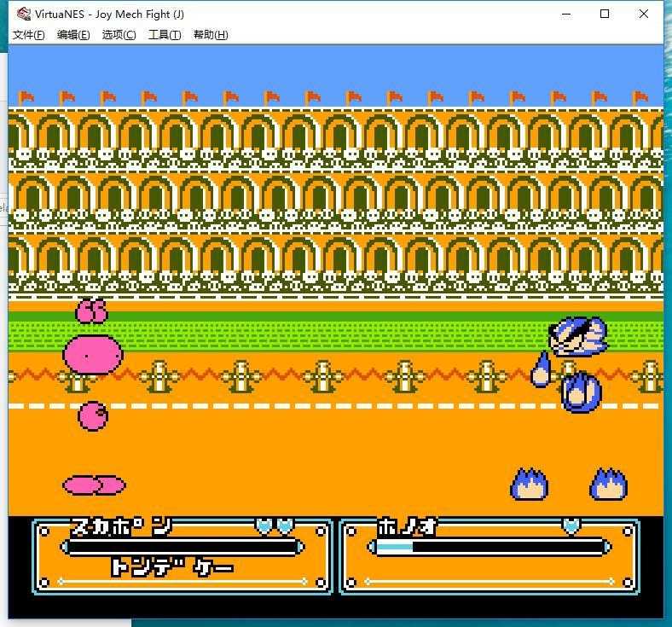Open the 工具(T) tools menu
The height and width of the screenshot is (627, 672).
click(x=165, y=35)
